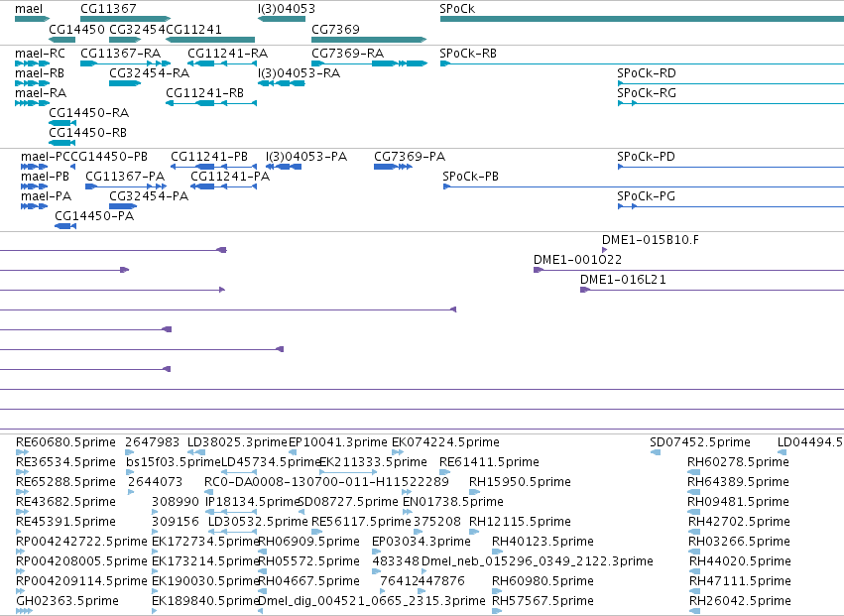Select the CG14450-PB protein label

109,157
